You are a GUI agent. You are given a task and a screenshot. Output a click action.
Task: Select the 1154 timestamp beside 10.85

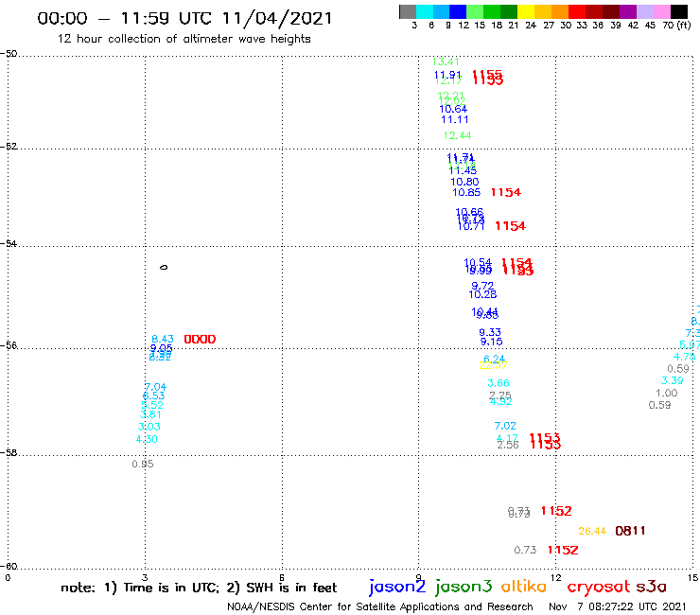[x=506, y=192]
